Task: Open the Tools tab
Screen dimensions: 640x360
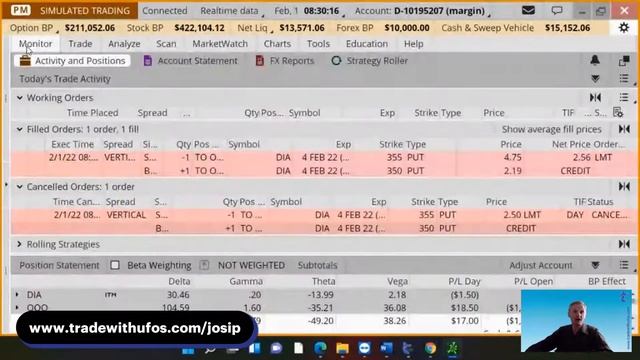Action: (x=318, y=44)
